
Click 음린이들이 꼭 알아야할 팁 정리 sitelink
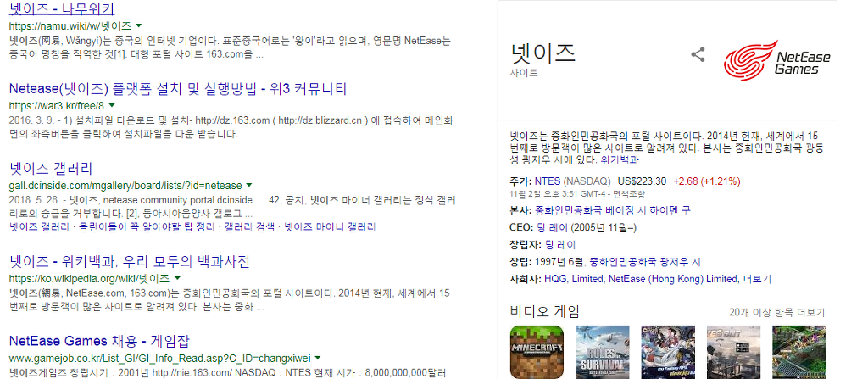(x=147, y=226)
